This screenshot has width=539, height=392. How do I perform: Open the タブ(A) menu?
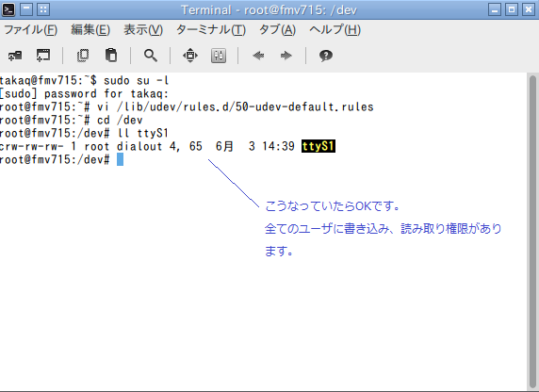coord(277,30)
